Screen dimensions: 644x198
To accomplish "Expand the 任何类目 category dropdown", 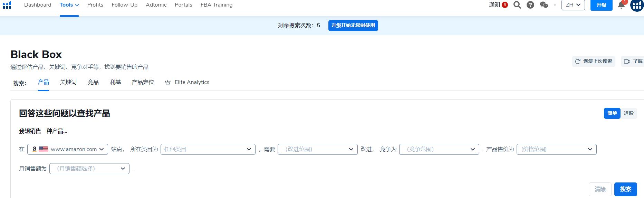I will [x=208, y=149].
